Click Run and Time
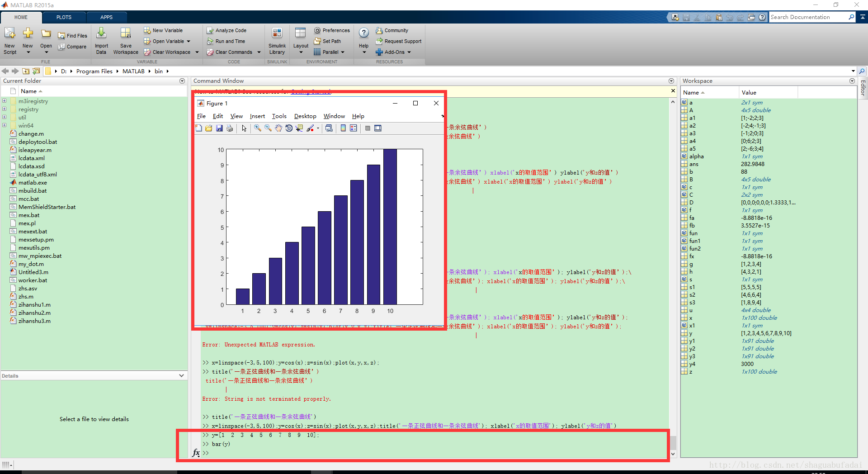 click(226, 41)
